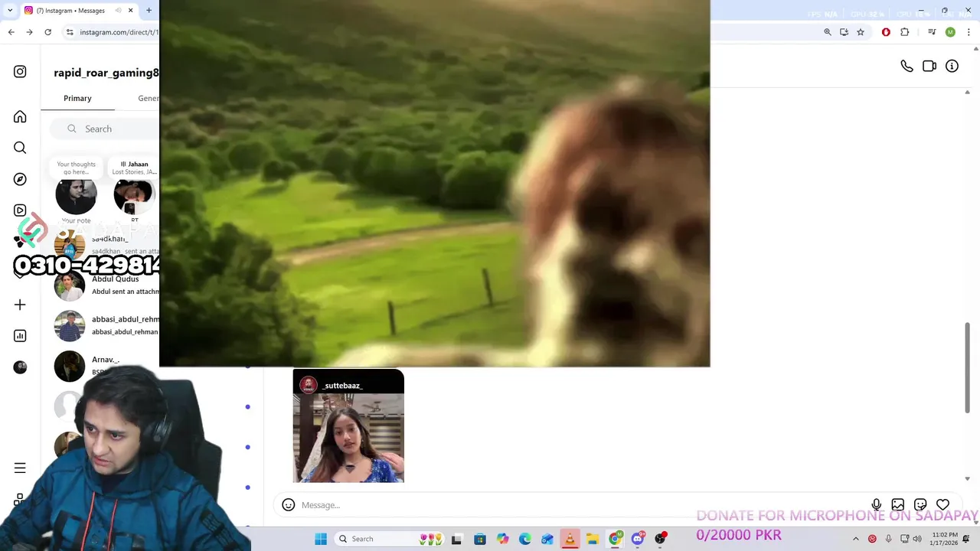Open Chrome profile M avatar
The width and height of the screenshot is (980, 551).
[950, 32]
